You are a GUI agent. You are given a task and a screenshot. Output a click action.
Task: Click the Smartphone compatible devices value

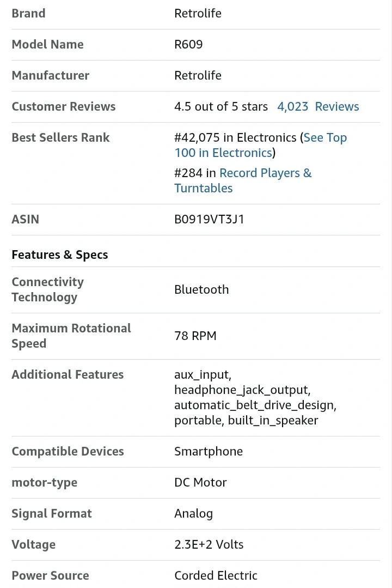coord(208,451)
